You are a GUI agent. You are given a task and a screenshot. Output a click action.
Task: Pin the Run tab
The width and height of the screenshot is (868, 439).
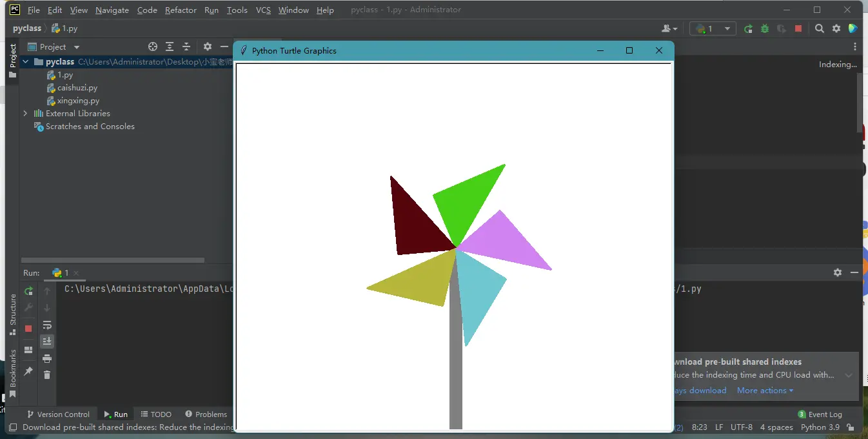pos(28,373)
